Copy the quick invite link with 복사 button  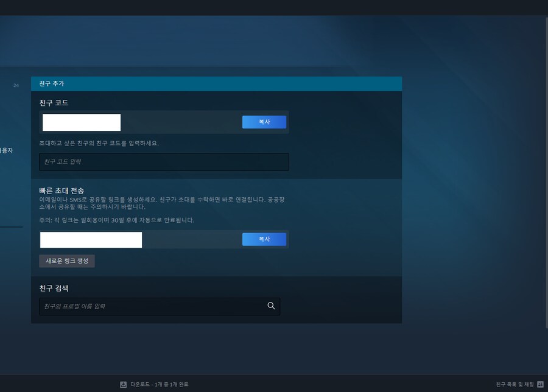pos(264,239)
